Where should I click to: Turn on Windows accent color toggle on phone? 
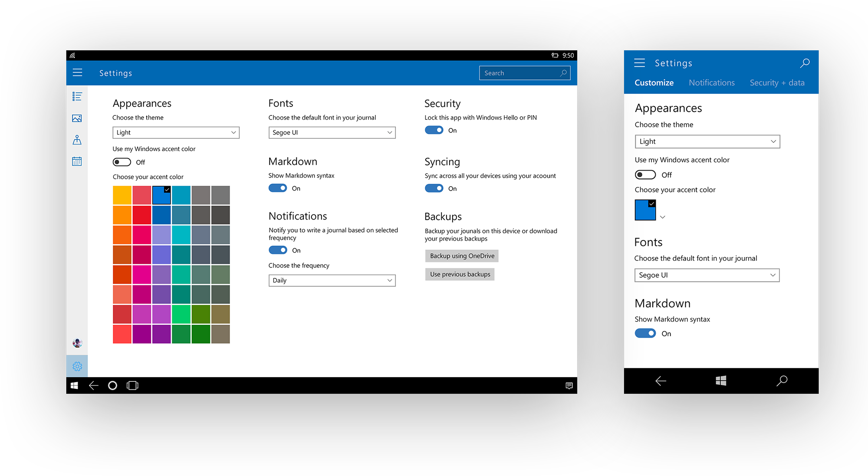click(645, 175)
